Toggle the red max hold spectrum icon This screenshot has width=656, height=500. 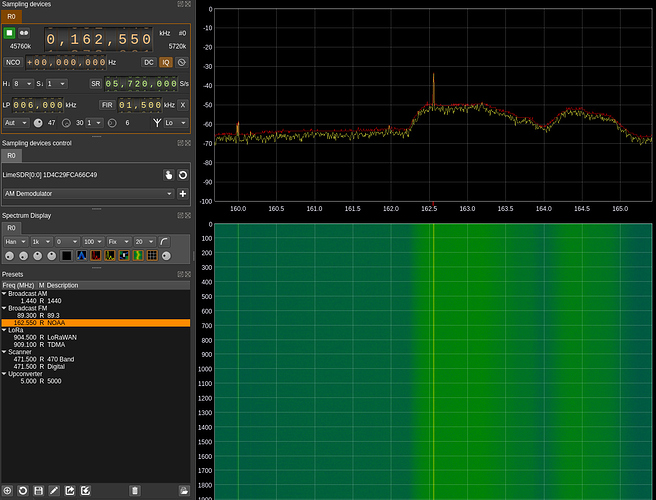coord(96,256)
